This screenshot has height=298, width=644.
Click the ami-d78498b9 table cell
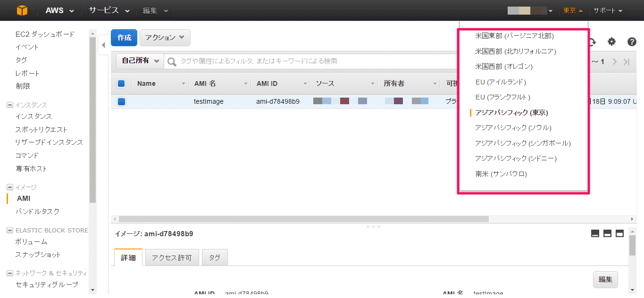click(x=278, y=101)
